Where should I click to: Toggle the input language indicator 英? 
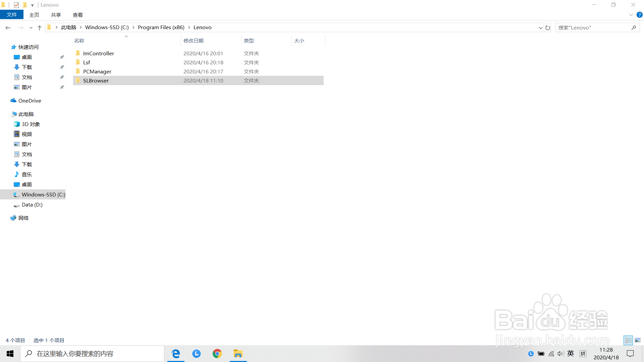571,354
